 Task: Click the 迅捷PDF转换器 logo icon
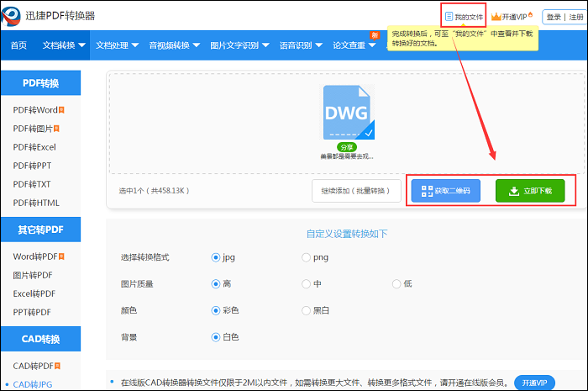11,16
